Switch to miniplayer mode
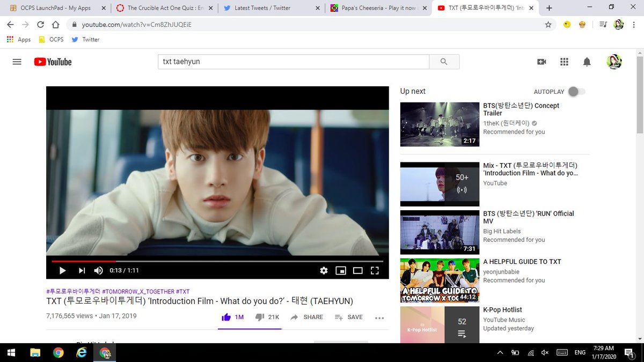 click(x=341, y=270)
